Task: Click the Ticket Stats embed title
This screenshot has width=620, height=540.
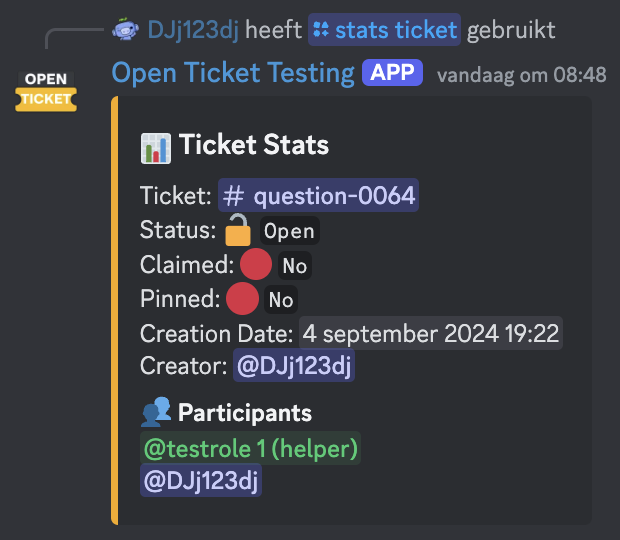Action: [x=254, y=145]
